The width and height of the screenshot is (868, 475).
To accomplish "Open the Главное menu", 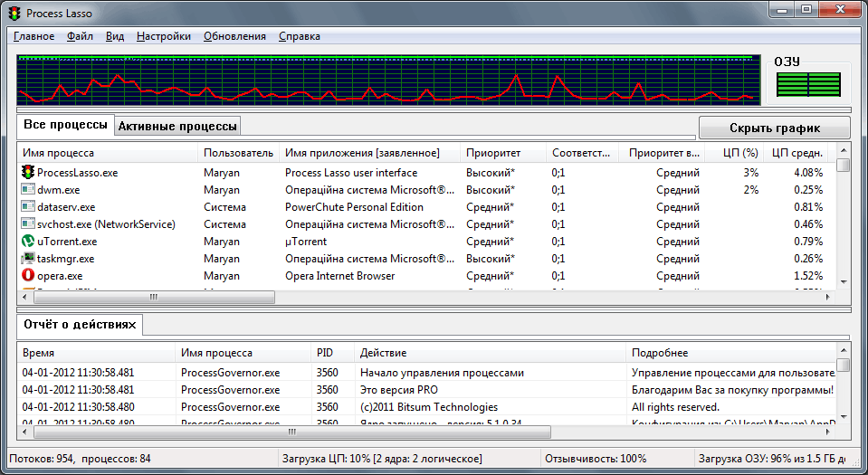I will [x=33, y=36].
